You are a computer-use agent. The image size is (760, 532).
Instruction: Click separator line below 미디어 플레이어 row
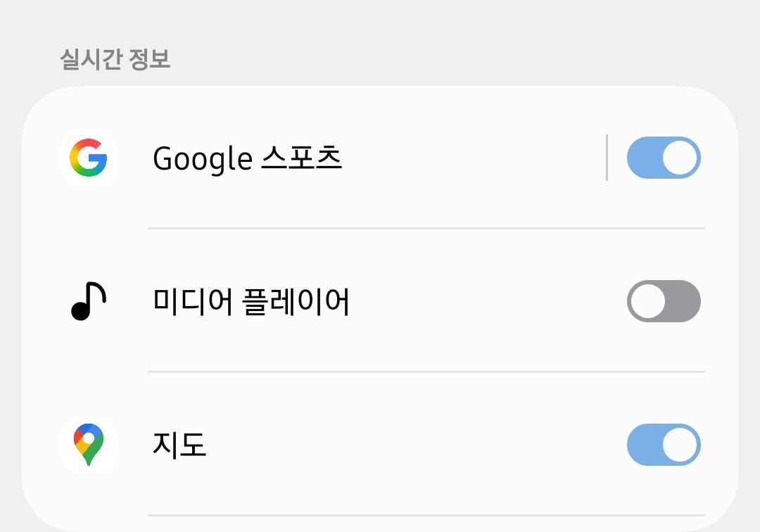click(426, 372)
